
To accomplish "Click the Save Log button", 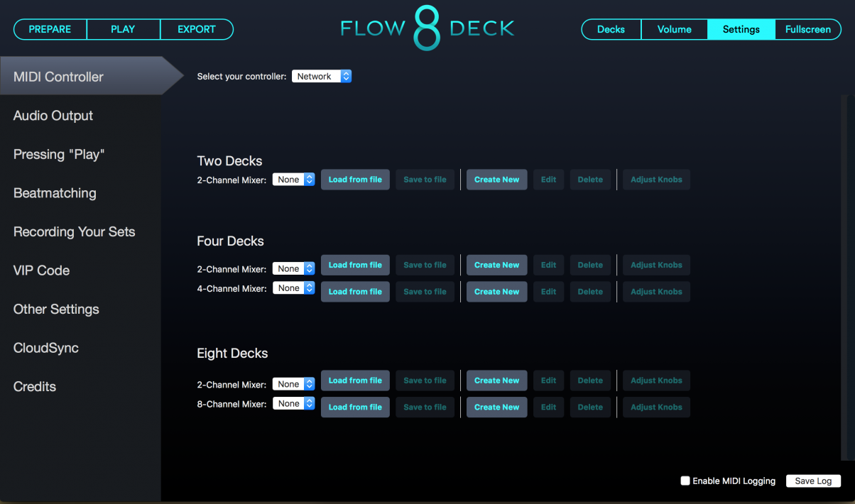I will pyautogui.click(x=813, y=481).
